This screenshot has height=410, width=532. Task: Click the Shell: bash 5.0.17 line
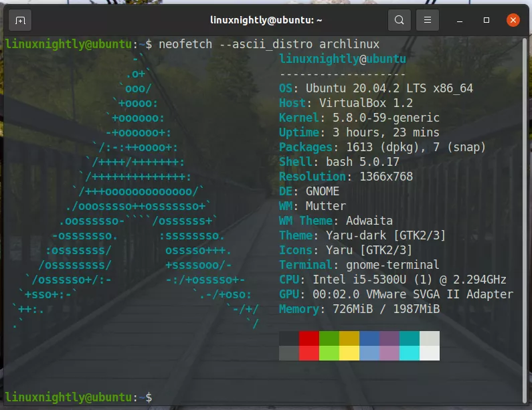339,162
